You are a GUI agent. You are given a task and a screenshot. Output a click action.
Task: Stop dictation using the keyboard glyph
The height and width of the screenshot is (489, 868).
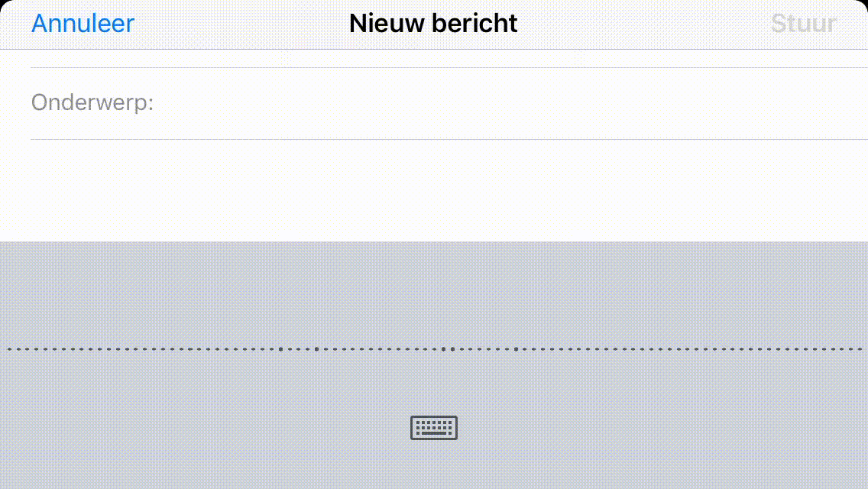433,428
